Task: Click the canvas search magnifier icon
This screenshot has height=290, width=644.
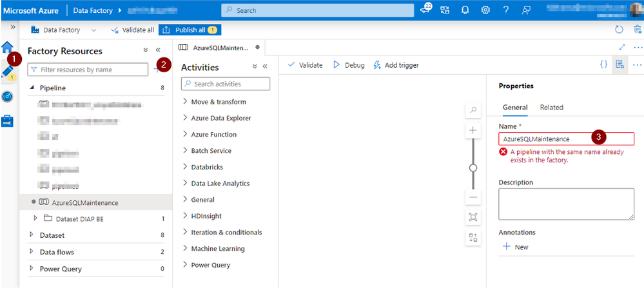Action: tap(473, 110)
